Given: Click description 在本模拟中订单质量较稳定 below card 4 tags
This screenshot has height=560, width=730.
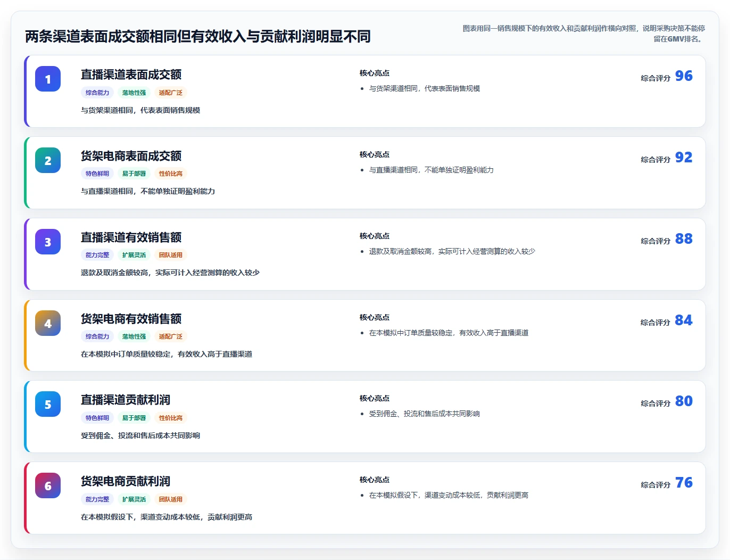Looking at the screenshot, I should (167, 354).
